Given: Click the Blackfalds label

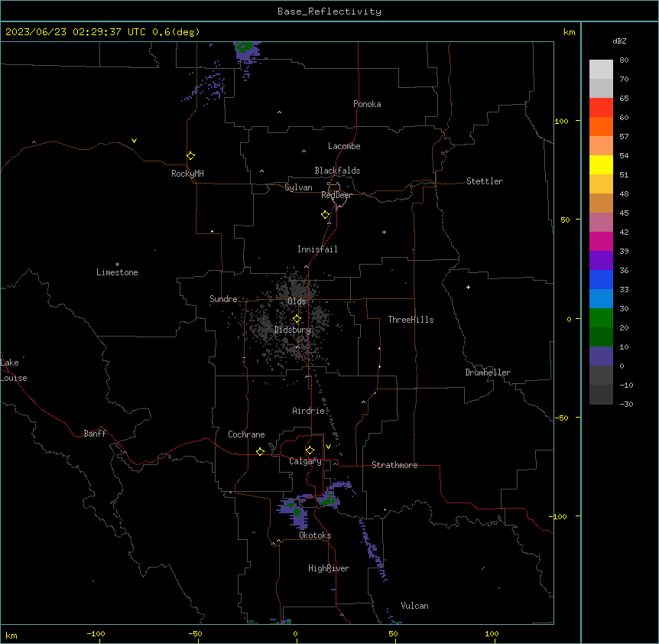Looking at the screenshot, I should (337, 171).
